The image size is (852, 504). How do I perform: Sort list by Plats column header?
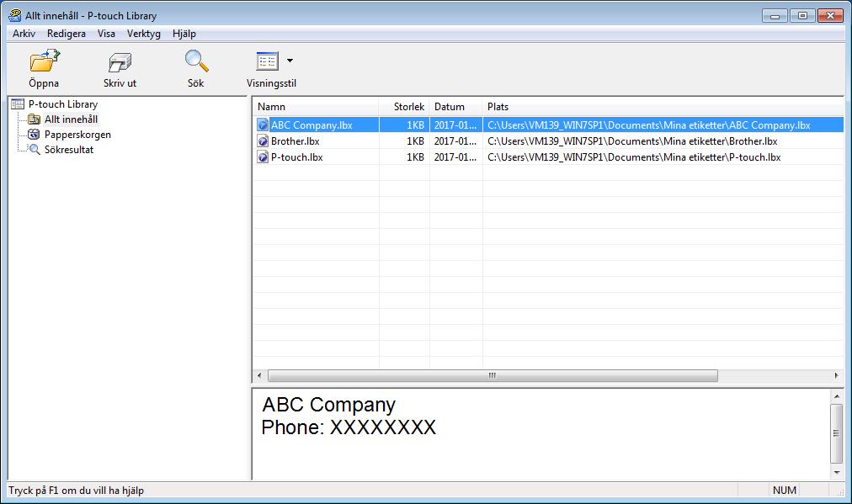(x=663, y=107)
